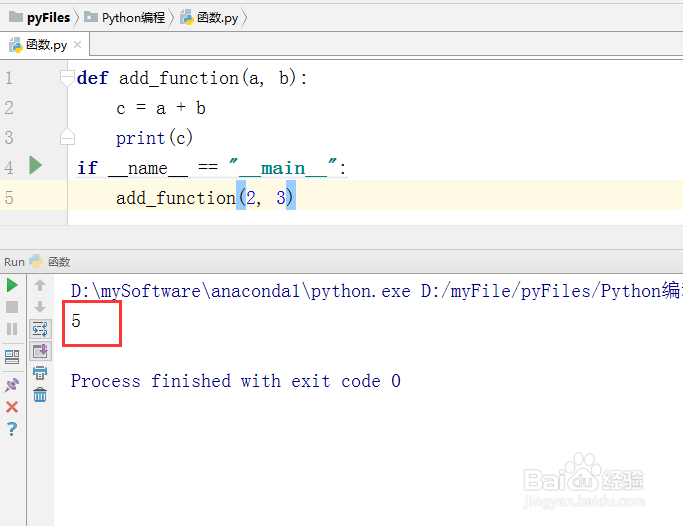Click the number 3 argument on line 5
This screenshot has width=683, height=526.
(281, 198)
